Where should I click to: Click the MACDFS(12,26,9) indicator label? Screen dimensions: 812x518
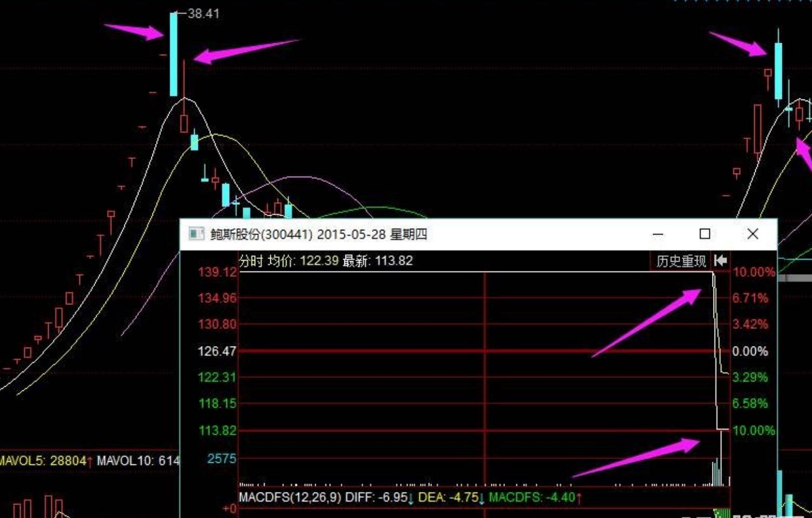pyautogui.click(x=290, y=497)
